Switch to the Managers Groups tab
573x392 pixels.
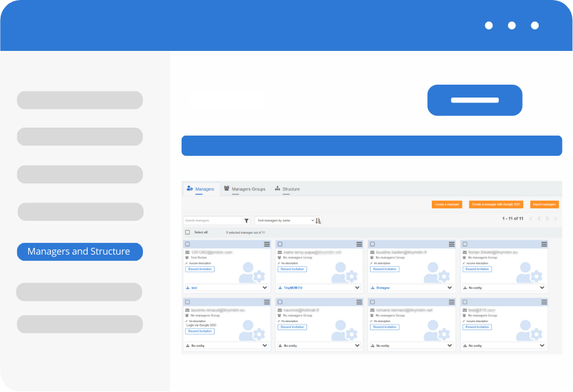point(245,189)
